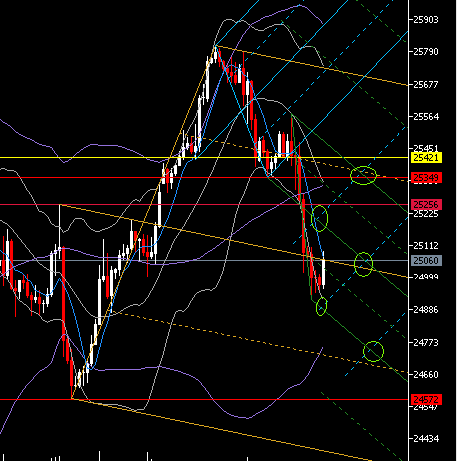Click the 24660 price scale value
This screenshot has height=461, width=457.
tap(426, 374)
